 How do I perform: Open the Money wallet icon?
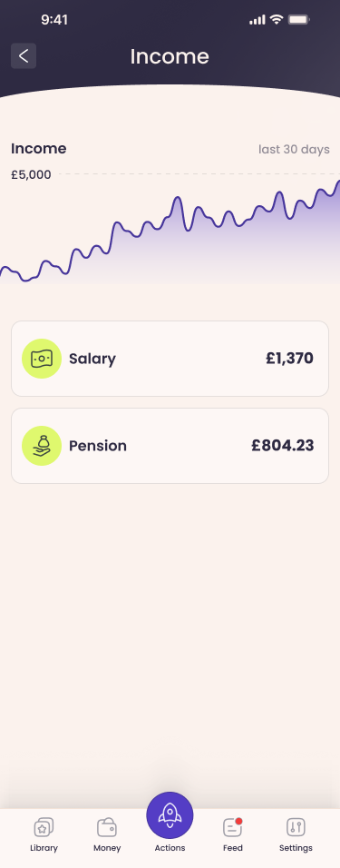107,827
